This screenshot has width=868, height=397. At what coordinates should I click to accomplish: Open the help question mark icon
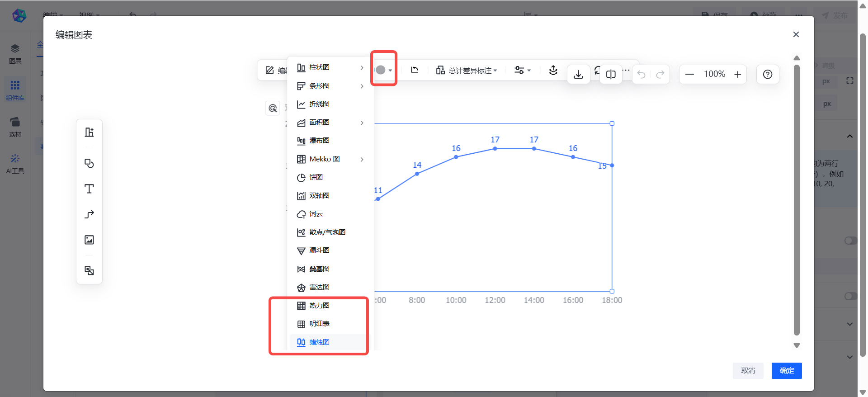tap(767, 74)
